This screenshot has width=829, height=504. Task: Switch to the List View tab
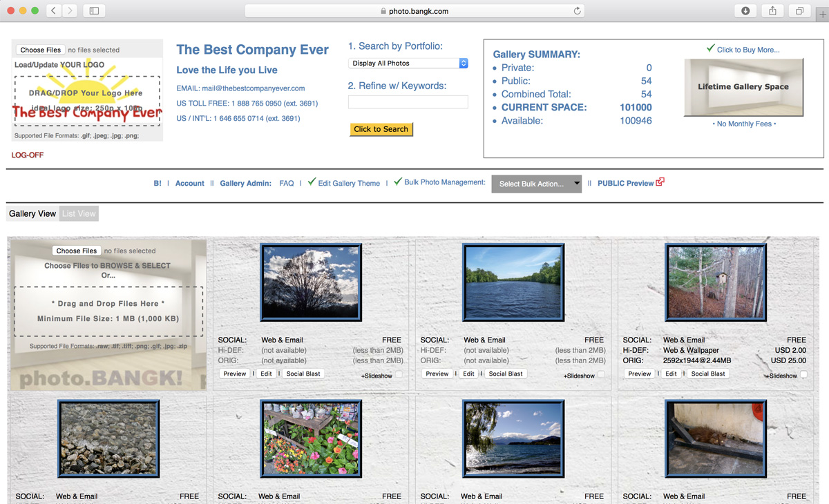[79, 213]
